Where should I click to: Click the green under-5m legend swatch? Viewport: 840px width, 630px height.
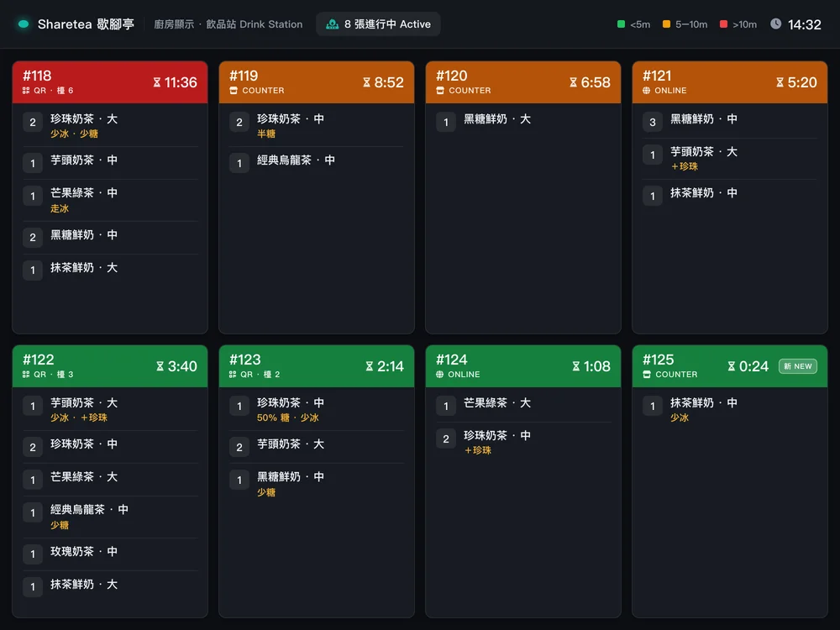point(621,24)
